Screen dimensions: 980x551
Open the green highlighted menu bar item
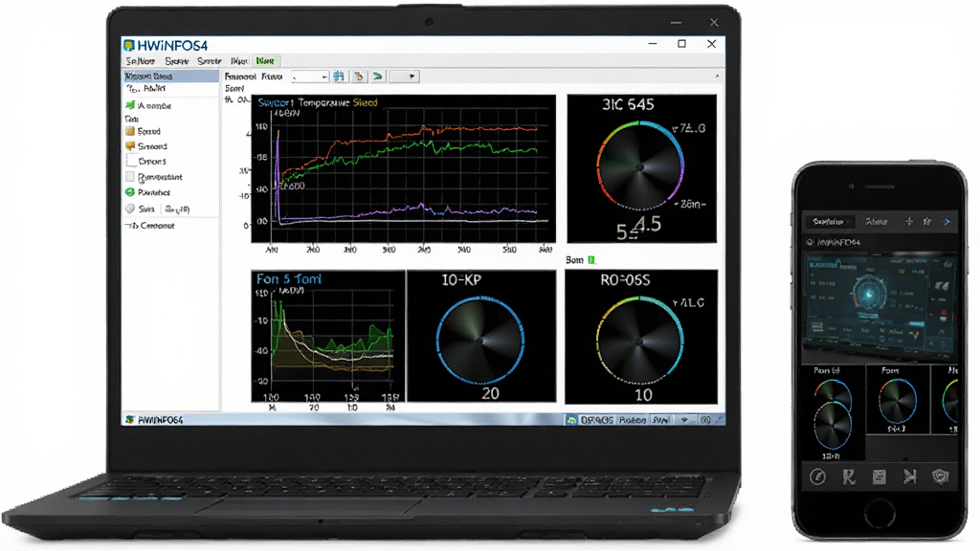(266, 60)
